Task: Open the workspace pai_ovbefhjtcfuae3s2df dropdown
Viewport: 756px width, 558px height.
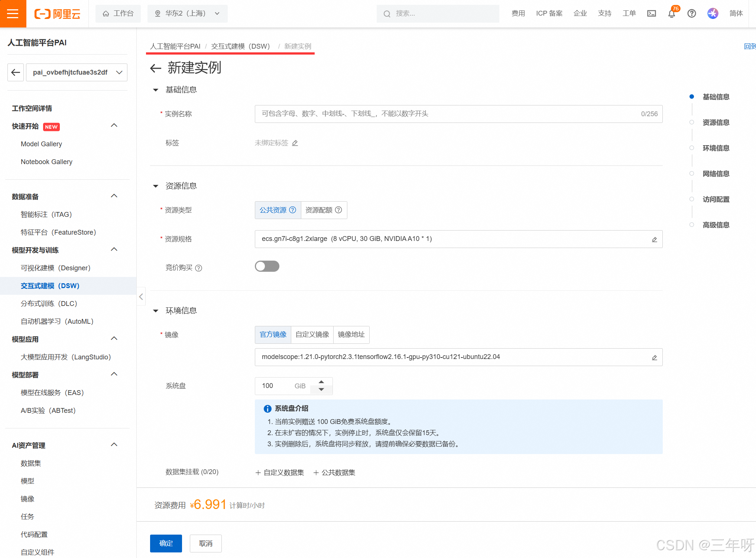Action: tap(77, 72)
